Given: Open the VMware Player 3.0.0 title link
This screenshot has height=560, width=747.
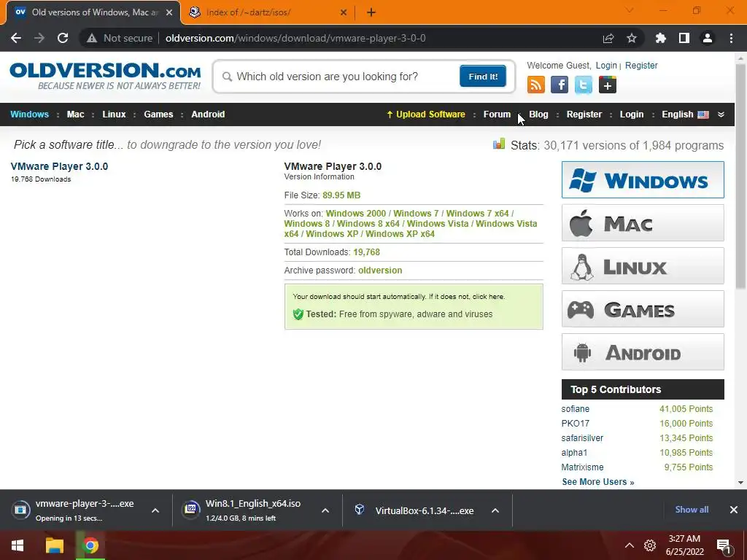Looking at the screenshot, I should [x=59, y=166].
